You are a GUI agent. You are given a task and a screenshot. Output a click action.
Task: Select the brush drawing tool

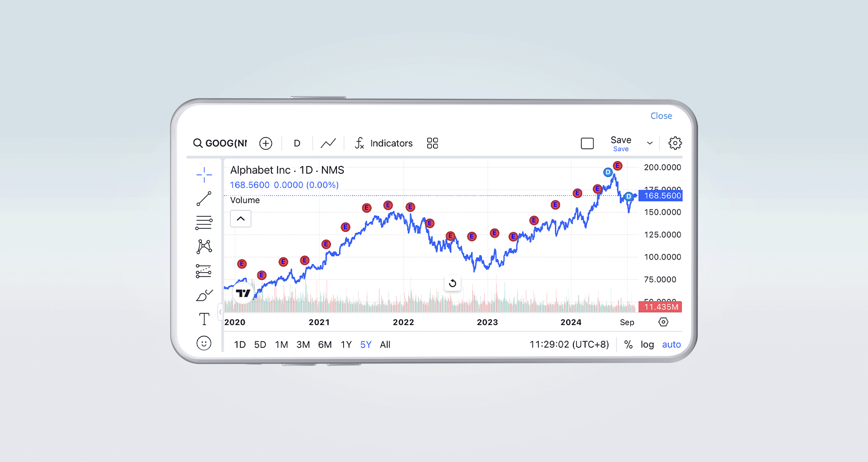point(204,295)
